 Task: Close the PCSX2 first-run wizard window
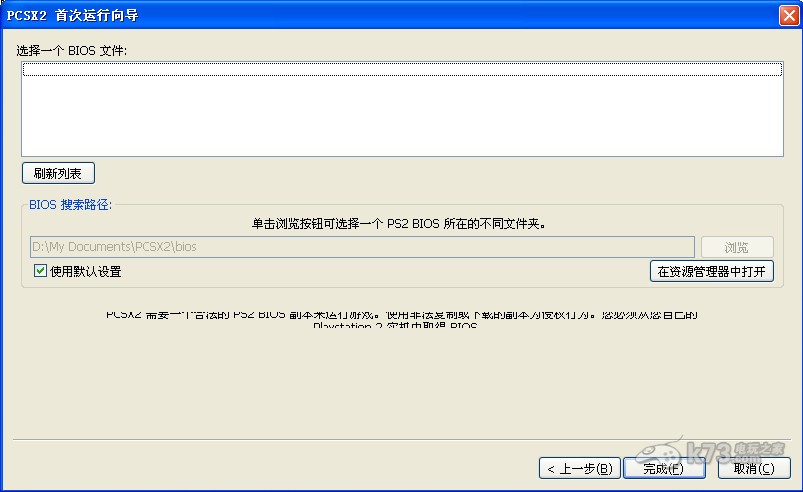point(788,14)
